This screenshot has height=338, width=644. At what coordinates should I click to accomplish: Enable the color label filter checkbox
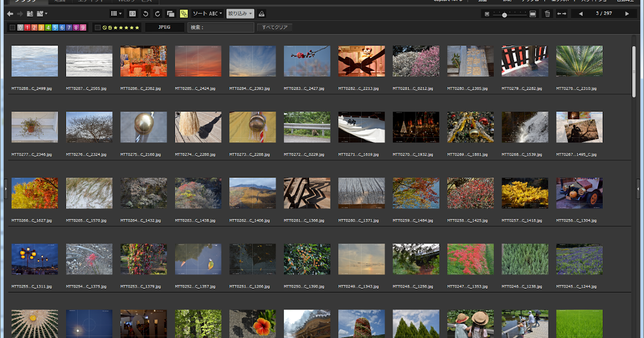tap(12, 27)
